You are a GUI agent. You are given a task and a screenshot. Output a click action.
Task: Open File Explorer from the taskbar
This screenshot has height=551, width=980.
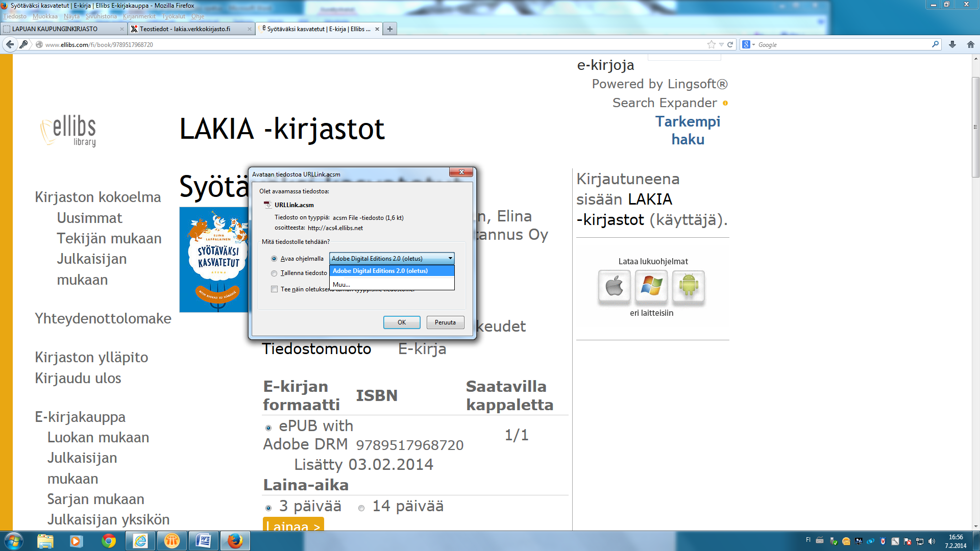pos(45,541)
